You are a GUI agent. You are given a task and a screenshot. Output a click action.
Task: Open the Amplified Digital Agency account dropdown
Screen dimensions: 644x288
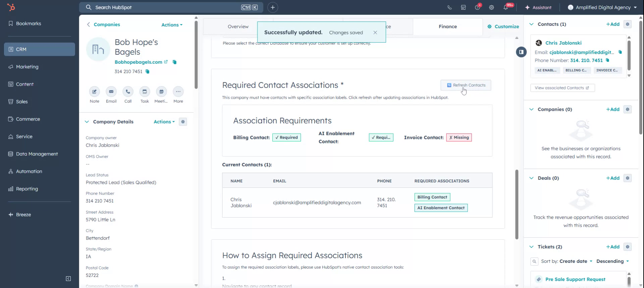602,7
